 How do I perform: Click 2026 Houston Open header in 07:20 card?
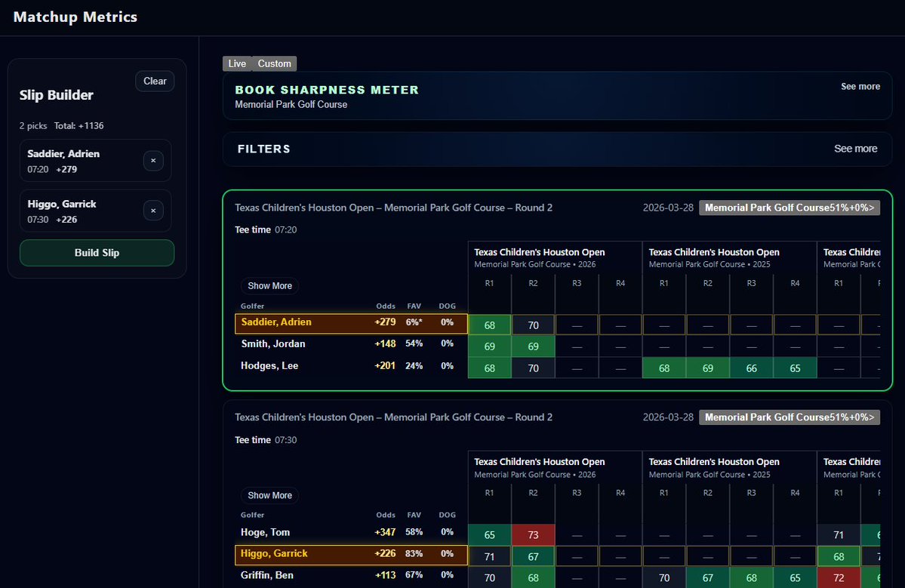tap(555, 258)
